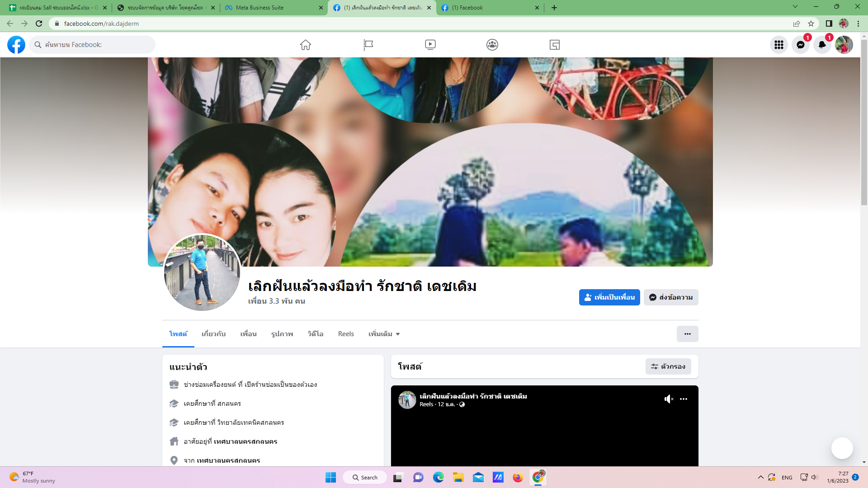Viewport: 868px width, 488px height.
Task: Click the เพิ่มเป็นเพื่อน button
Action: click(609, 297)
